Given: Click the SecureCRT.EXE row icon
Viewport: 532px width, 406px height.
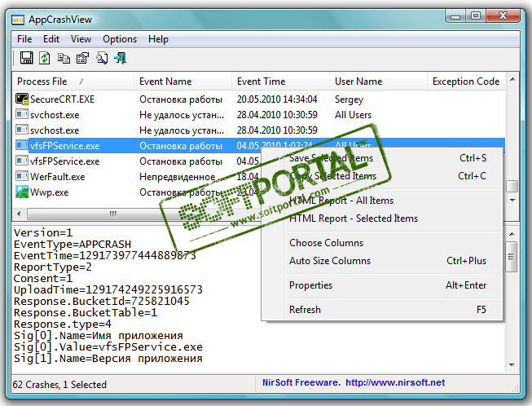Looking at the screenshot, I should [22, 99].
